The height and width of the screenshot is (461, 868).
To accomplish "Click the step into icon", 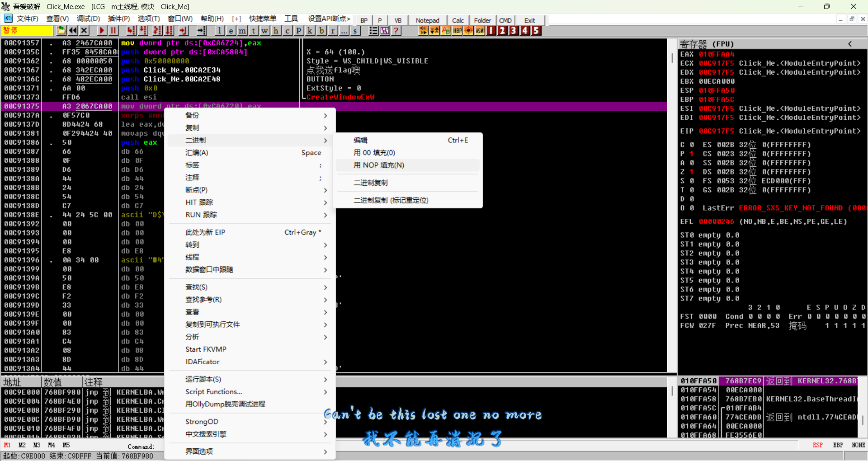I will (x=131, y=30).
